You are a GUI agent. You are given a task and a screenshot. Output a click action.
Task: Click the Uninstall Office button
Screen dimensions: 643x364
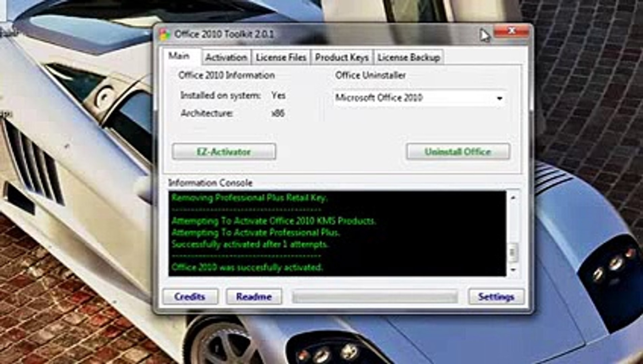click(458, 152)
